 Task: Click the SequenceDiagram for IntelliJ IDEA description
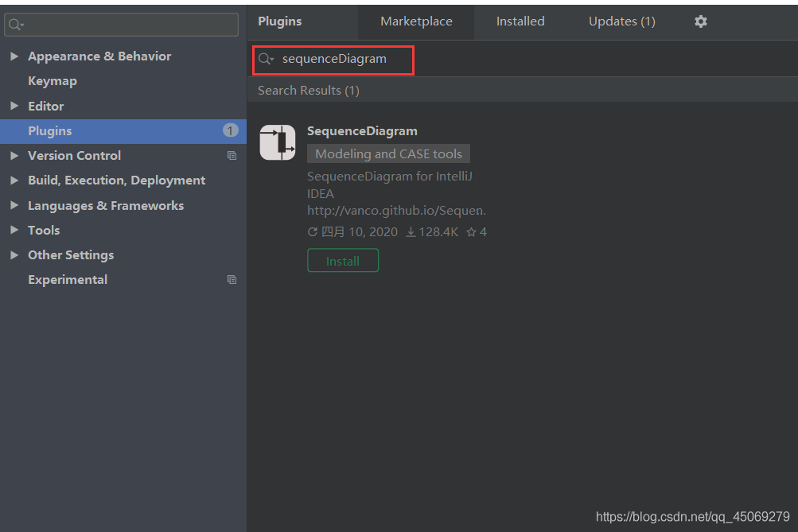(x=390, y=184)
